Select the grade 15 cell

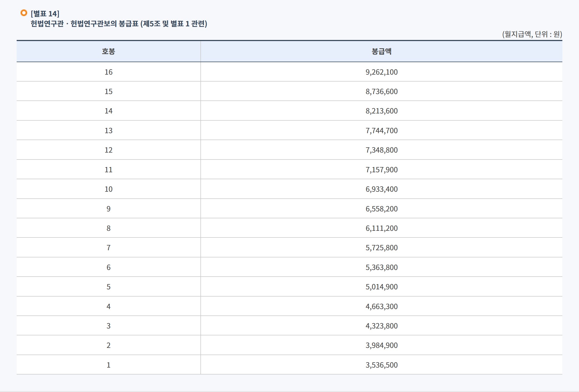tap(108, 92)
